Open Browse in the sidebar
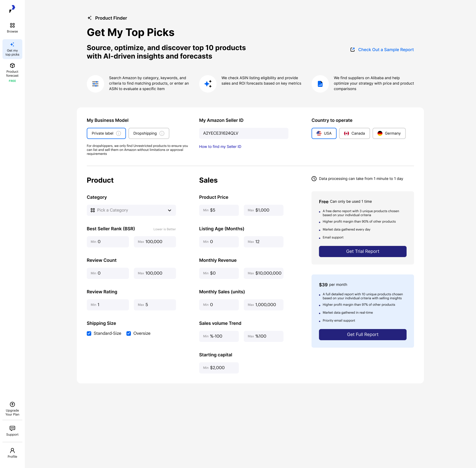This screenshot has height=468, width=476. point(12,28)
